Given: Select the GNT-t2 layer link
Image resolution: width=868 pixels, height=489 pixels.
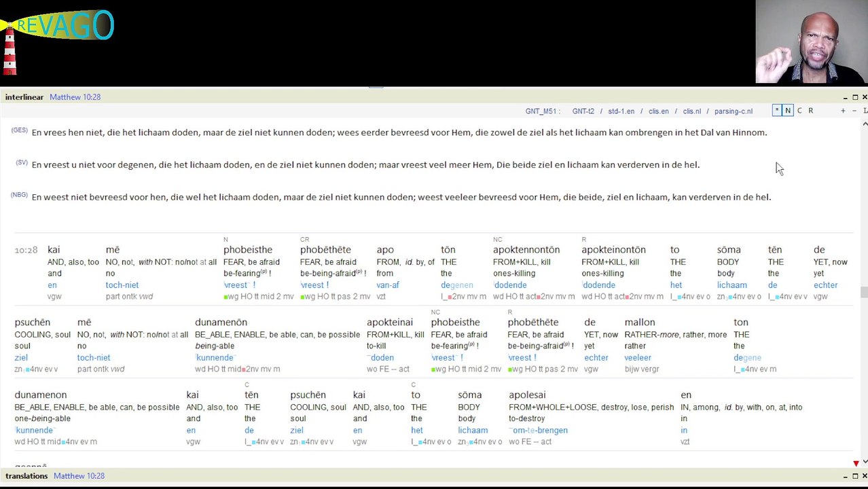Looking at the screenshot, I should click(583, 111).
